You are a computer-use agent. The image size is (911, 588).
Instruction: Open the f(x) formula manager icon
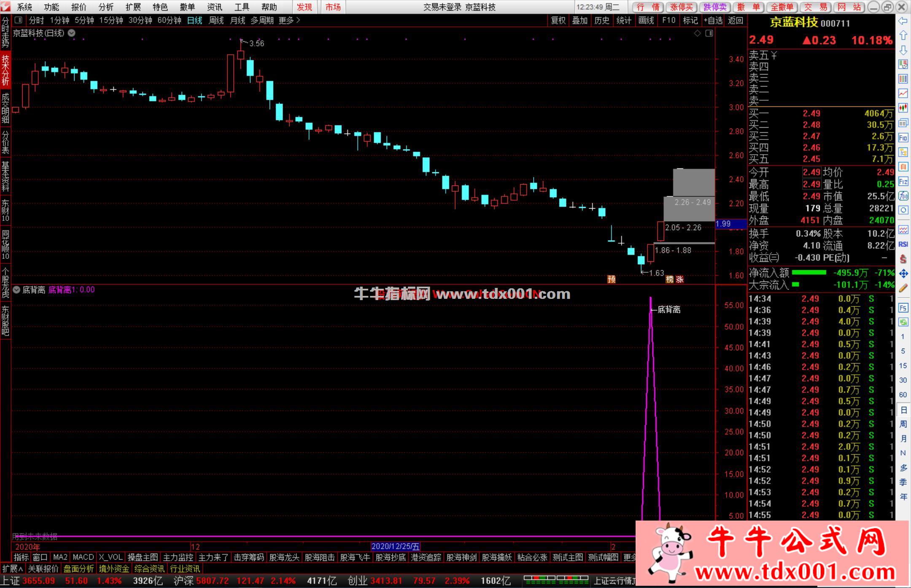pos(903,196)
